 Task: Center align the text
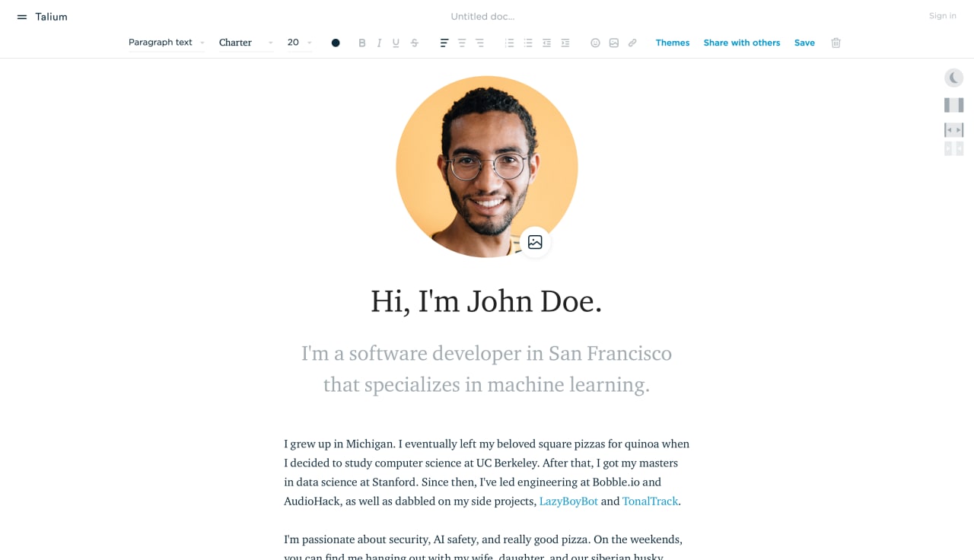coord(462,43)
